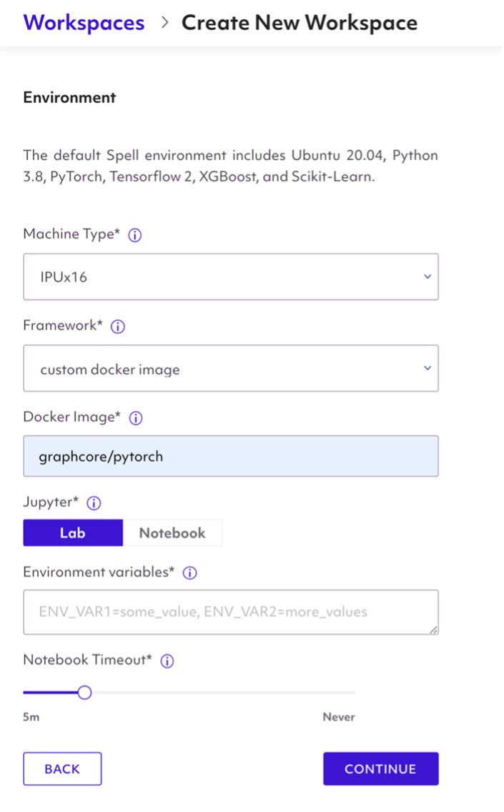Click the Machine Type info icon
The height and width of the screenshot is (812, 504).
pyautogui.click(x=134, y=234)
